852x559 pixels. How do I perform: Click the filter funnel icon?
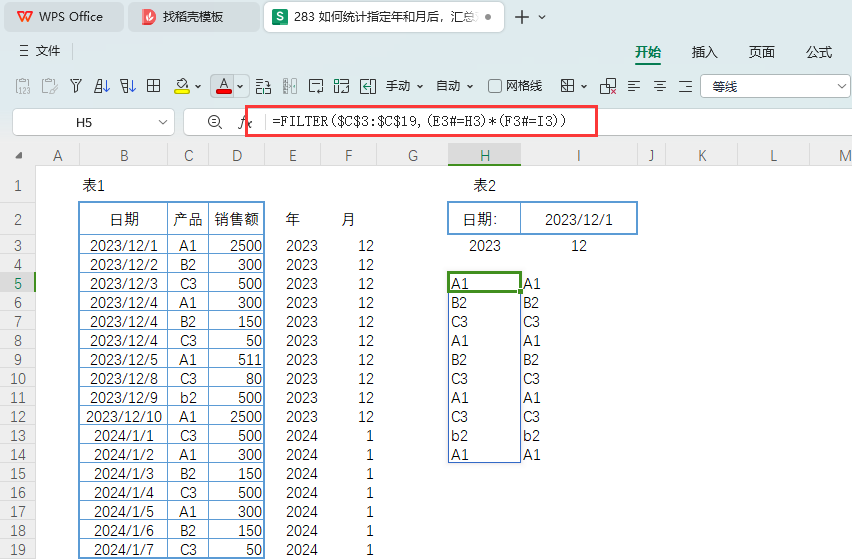pyautogui.click(x=76, y=86)
